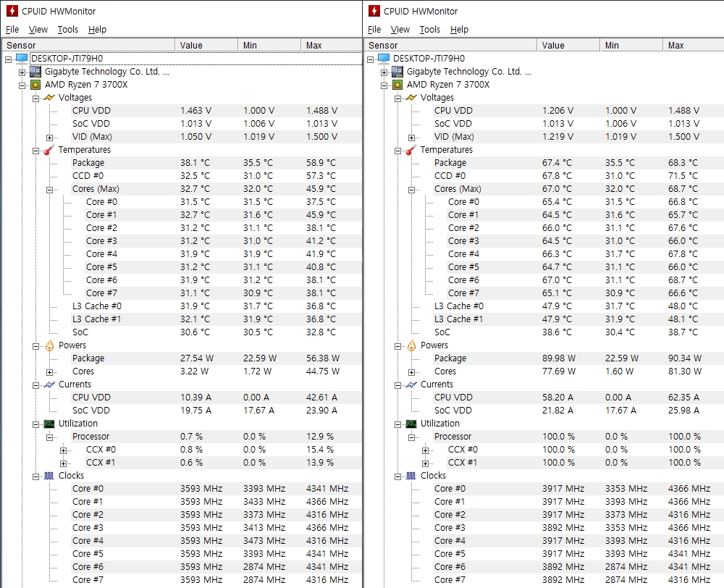The height and width of the screenshot is (588, 724).
Task: Click Gigabyte motherboard icon in right window
Action: coord(397,72)
